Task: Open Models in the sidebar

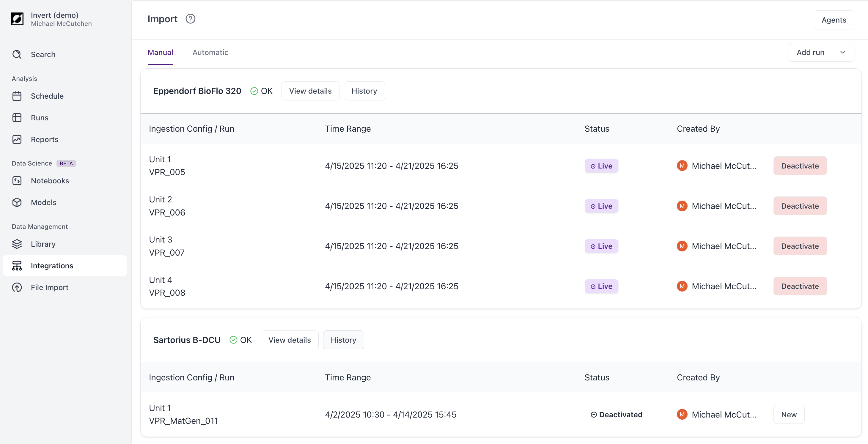Action: pyautogui.click(x=65, y=202)
